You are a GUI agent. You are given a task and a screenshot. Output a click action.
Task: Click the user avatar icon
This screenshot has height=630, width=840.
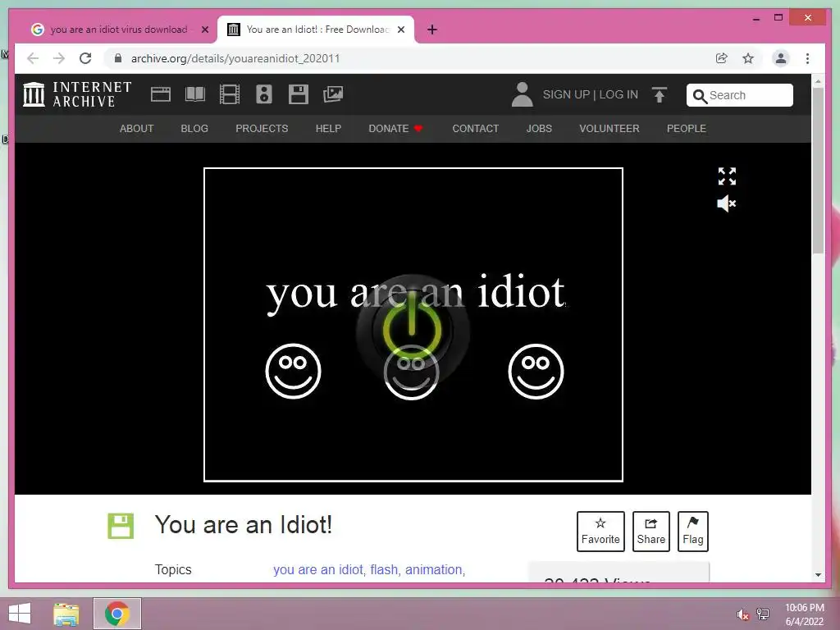(x=522, y=94)
